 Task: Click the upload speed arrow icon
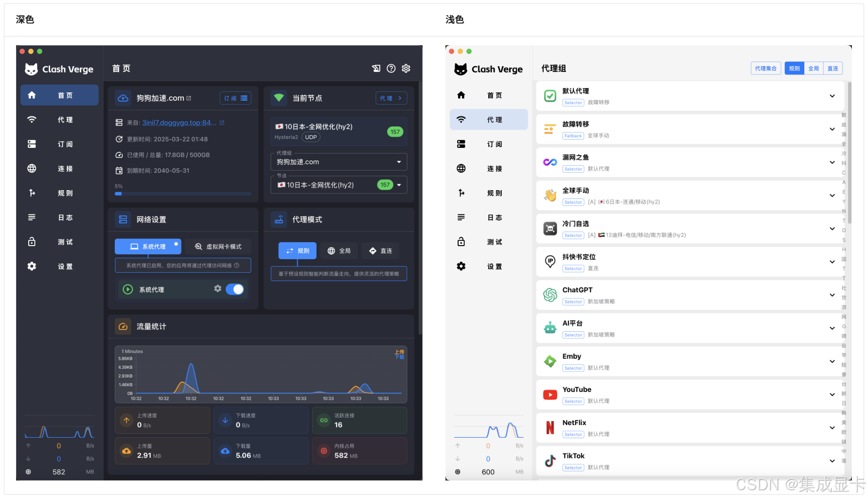coord(126,420)
